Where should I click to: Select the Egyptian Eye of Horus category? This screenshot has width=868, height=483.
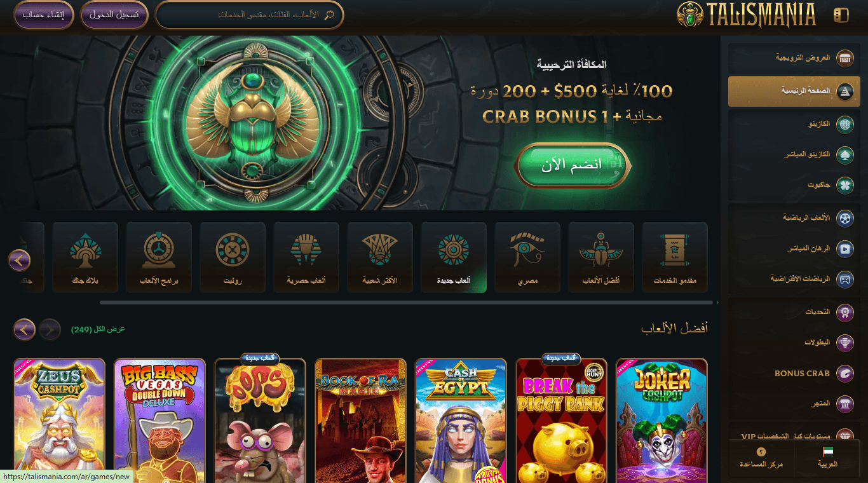pos(527,257)
